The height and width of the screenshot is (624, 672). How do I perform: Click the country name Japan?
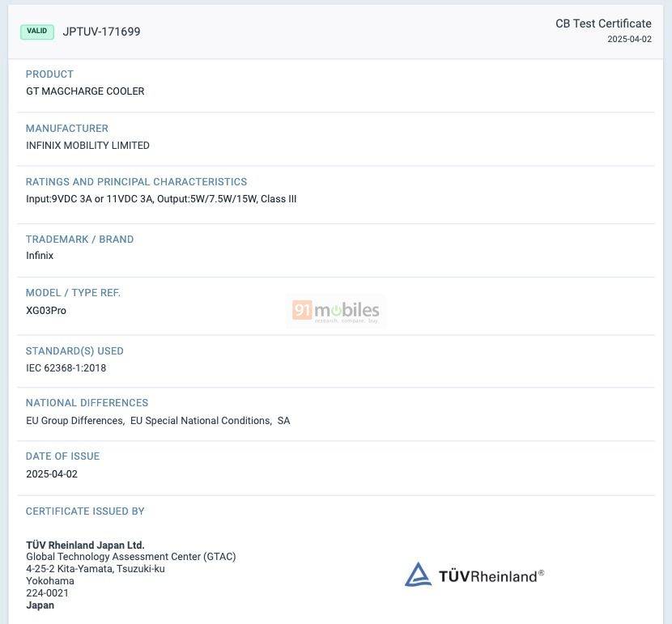40,605
